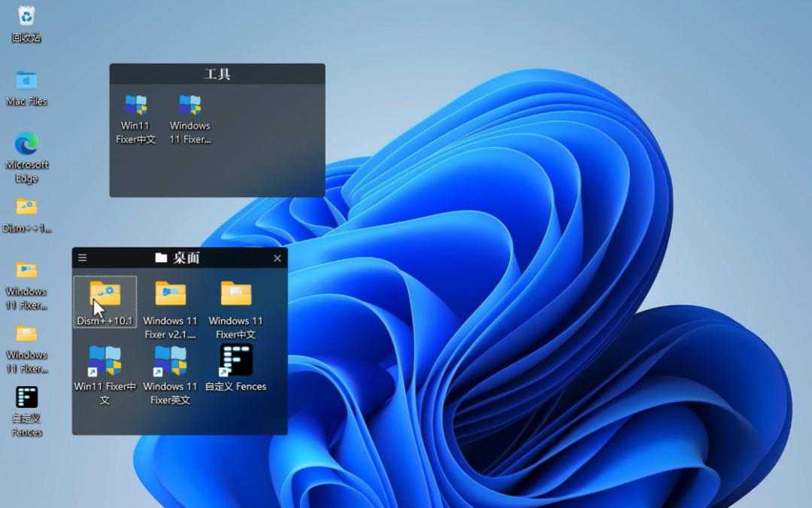This screenshot has width=812, height=508.
Task: Select Dism++10.1 folder in 桌面 fence
Action: (x=105, y=294)
